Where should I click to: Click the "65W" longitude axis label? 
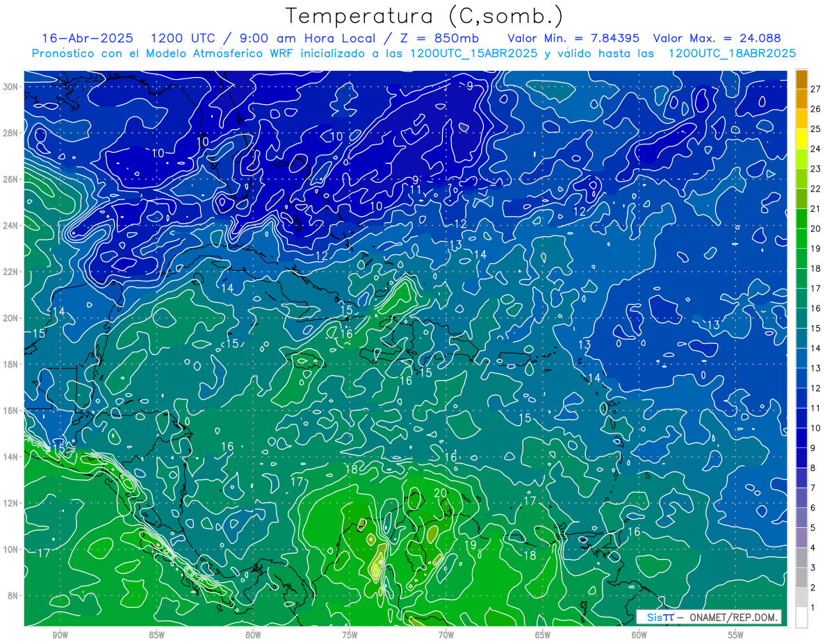pos(543,635)
